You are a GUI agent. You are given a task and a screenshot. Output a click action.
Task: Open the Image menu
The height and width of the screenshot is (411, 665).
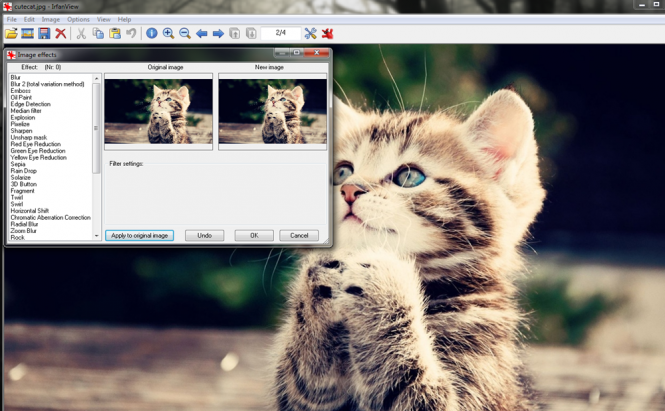[51, 20]
